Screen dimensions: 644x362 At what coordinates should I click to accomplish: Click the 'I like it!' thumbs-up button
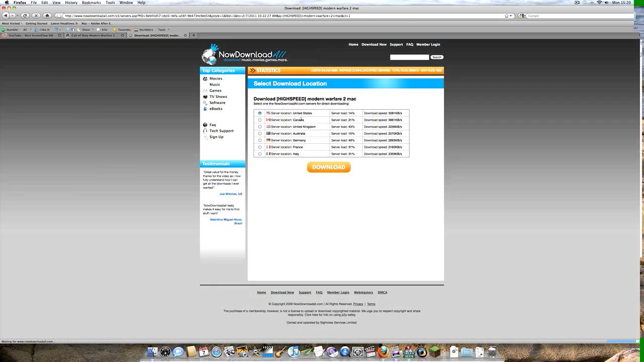click(42, 30)
